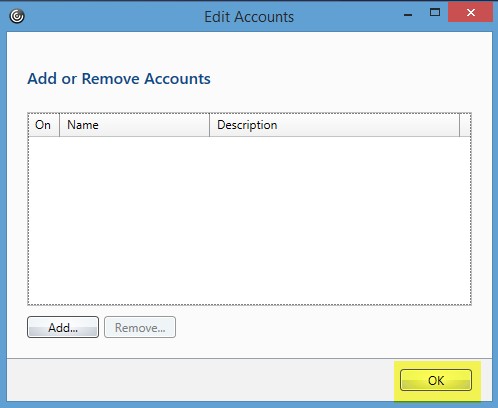Sort by the On column header
This screenshot has height=408, width=498.
[44, 125]
